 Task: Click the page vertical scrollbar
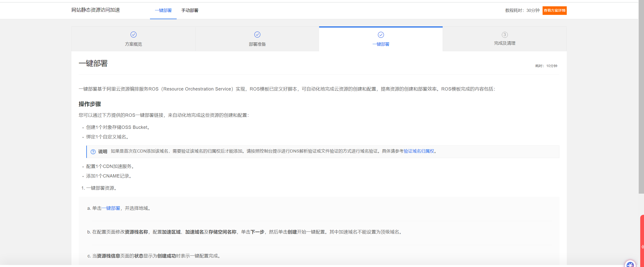(x=641, y=97)
